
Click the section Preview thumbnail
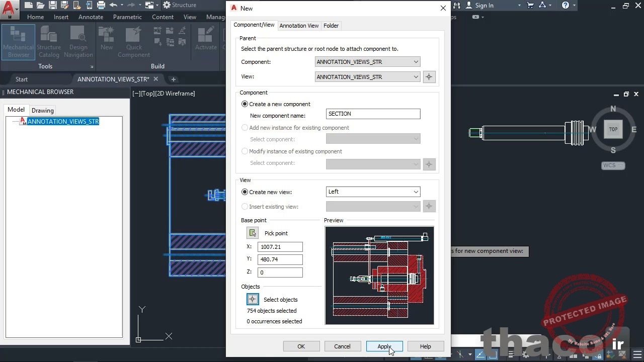(379, 276)
